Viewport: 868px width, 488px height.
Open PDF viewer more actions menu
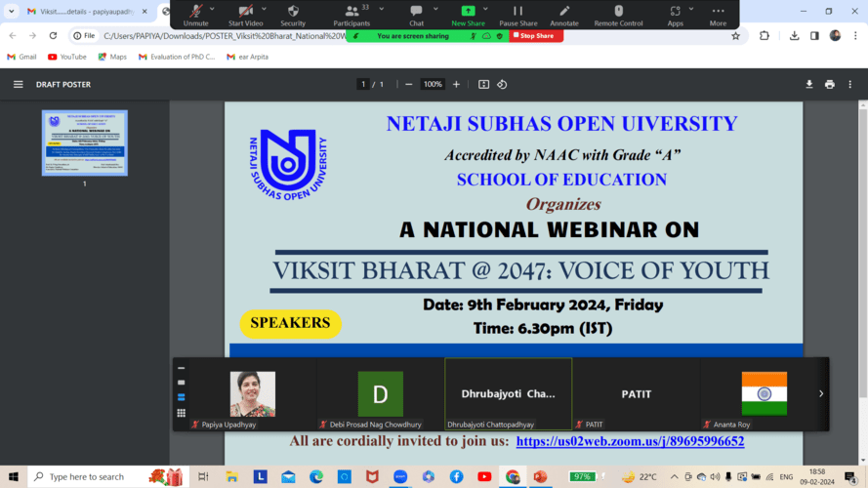click(x=850, y=85)
